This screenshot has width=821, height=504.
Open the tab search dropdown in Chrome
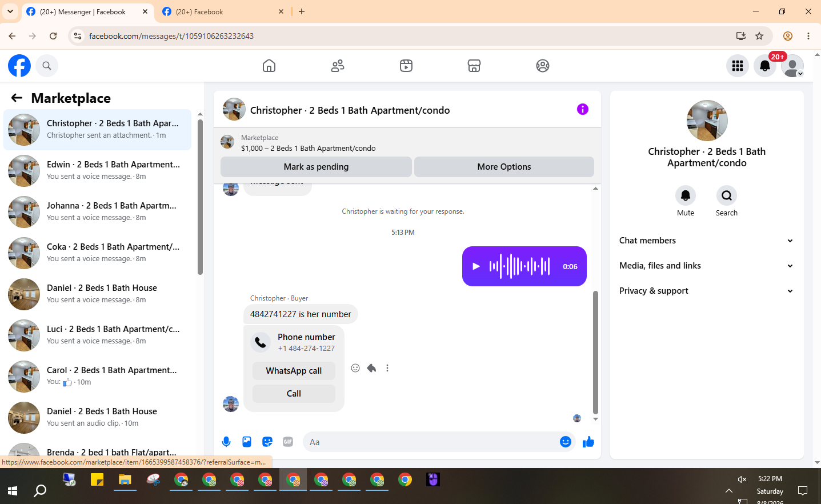[x=10, y=11]
